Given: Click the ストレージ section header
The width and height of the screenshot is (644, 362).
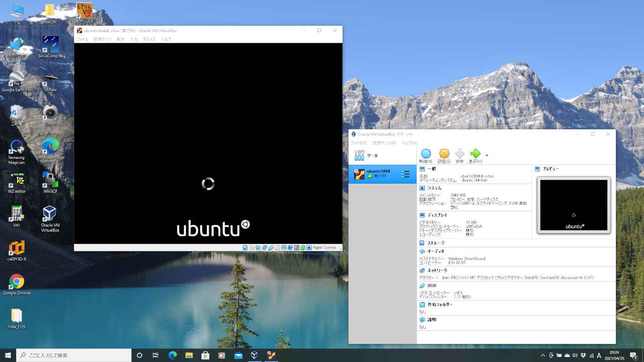Looking at the screenshot, I should click(436, 243).
